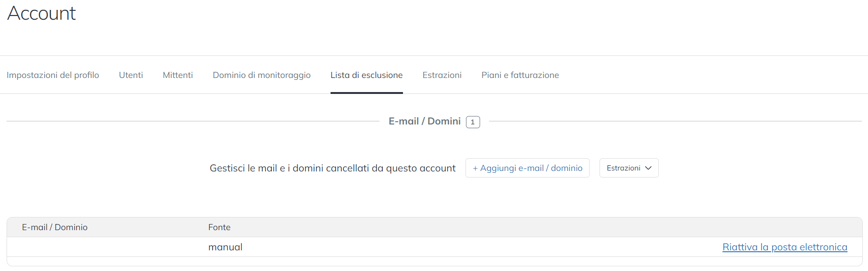This screenshot has height=271, width=868.
Task: Click the count badge showing 1
Action: tap(473, 122)
